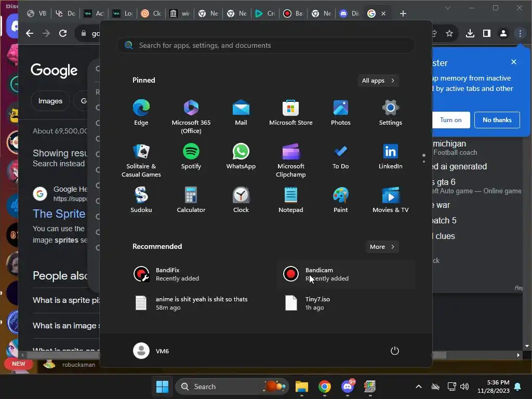The height and width of the screenshot is (399, 532).
Task: Open the Mail app
Action: coord(241,113)
